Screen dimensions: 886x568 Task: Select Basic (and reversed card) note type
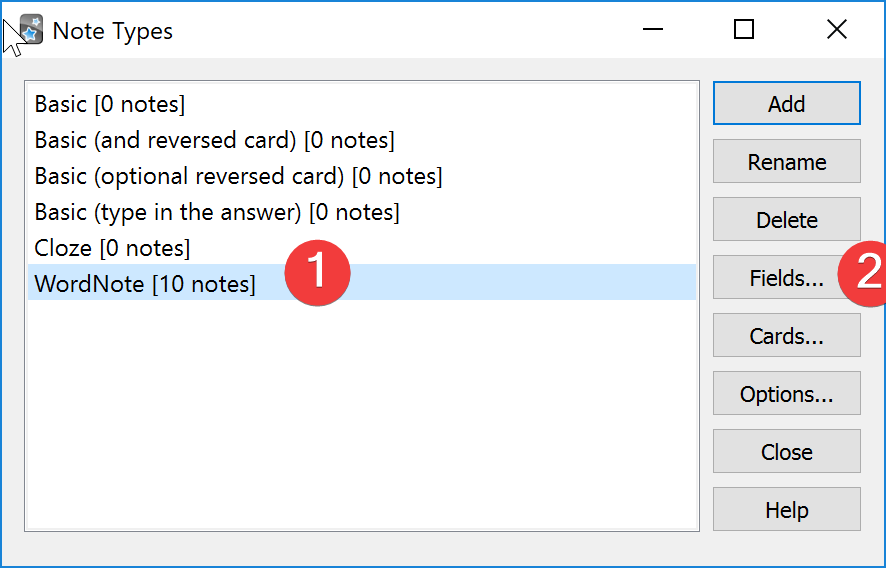(362, 140)
